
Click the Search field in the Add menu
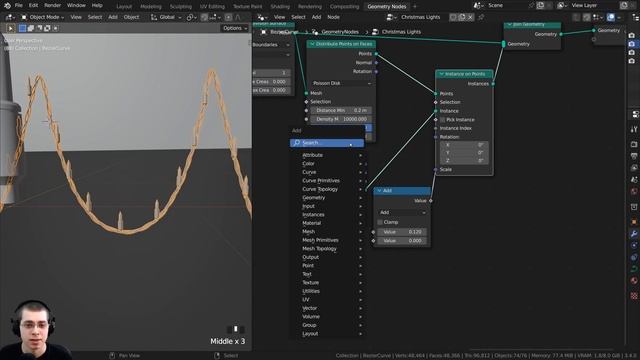point(327,143)
